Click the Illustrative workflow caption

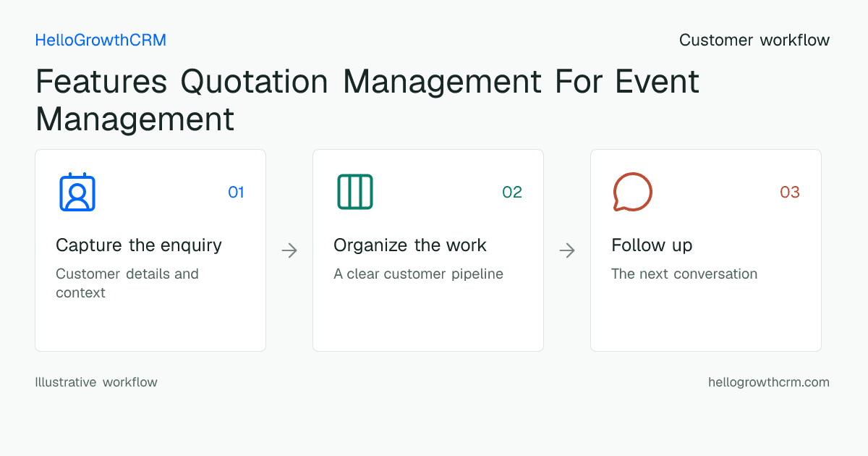(96, 382)
